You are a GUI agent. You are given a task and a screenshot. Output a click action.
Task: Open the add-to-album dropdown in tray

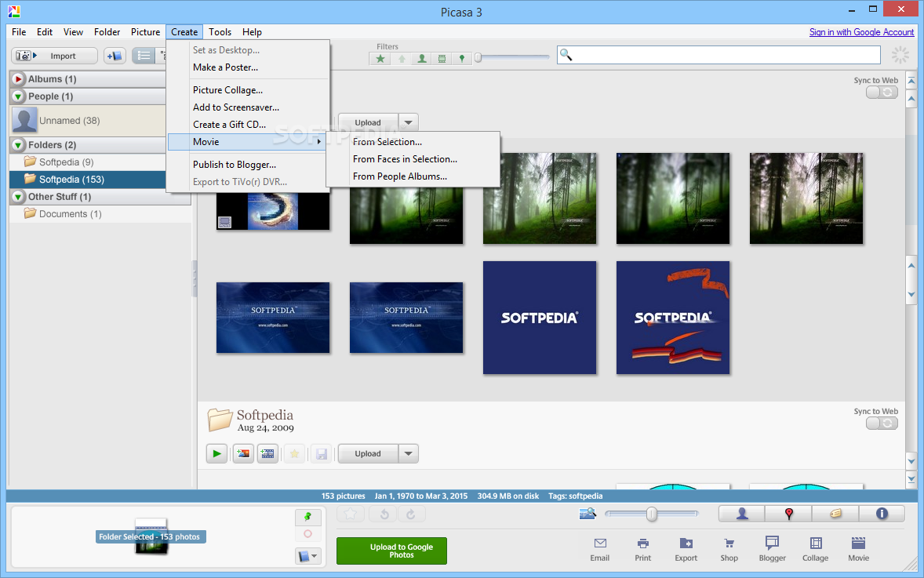[x=307, y=556]
